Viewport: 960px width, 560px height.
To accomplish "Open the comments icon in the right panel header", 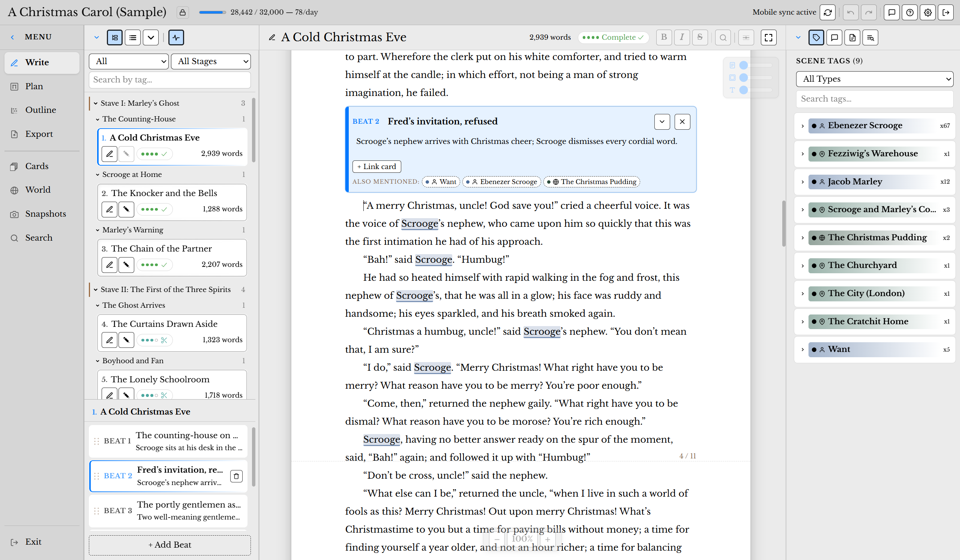I will (834, 37).
